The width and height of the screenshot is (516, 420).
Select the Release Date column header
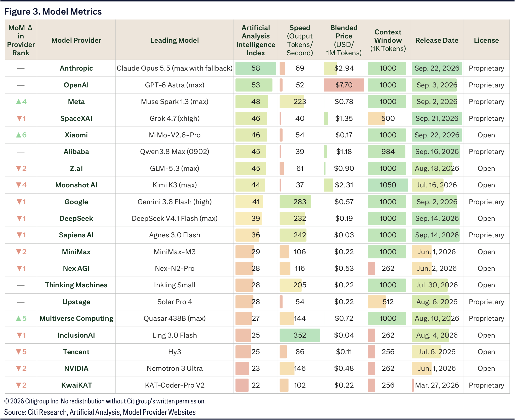437,40
